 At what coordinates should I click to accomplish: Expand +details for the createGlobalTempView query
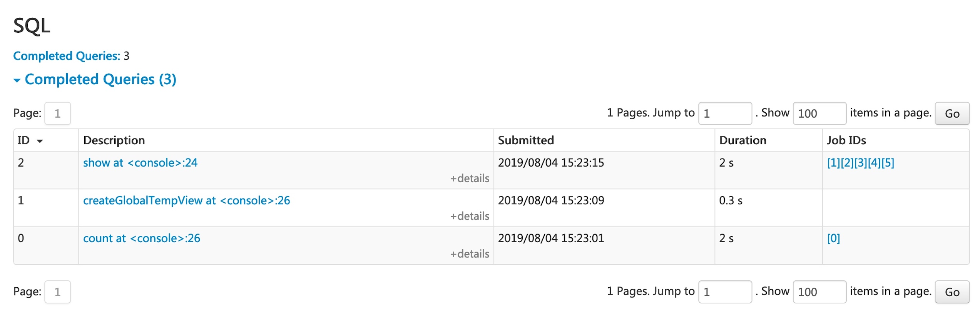click(470, 216)
